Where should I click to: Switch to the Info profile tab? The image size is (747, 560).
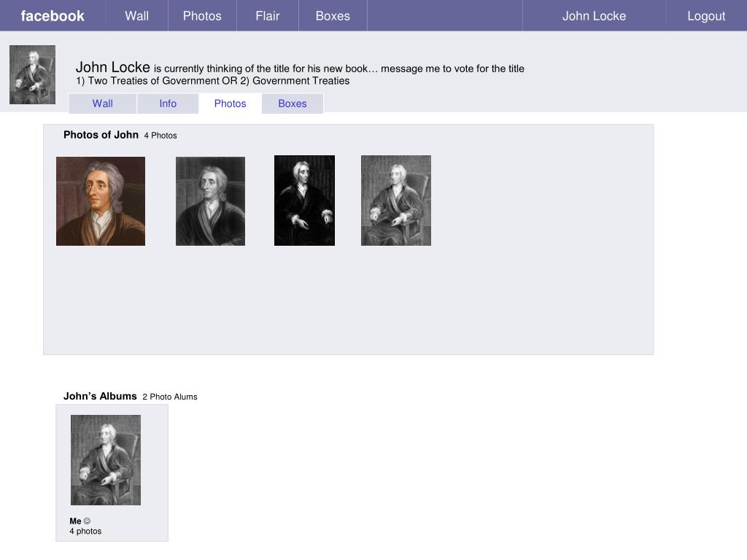point(168,104)
